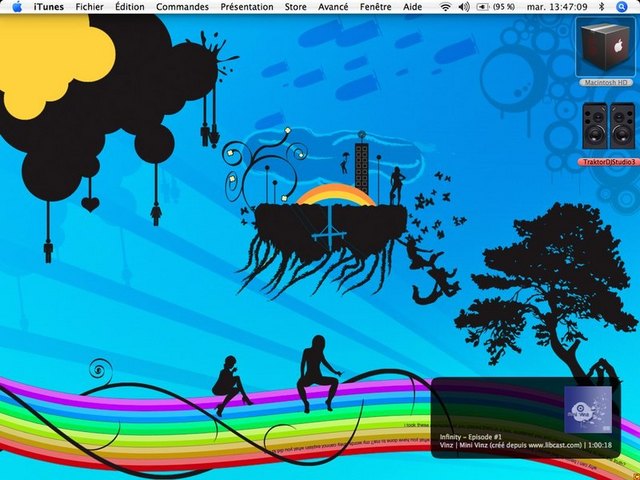Click the Macintosh HD label
640x480 pixels.
point(606,82)
